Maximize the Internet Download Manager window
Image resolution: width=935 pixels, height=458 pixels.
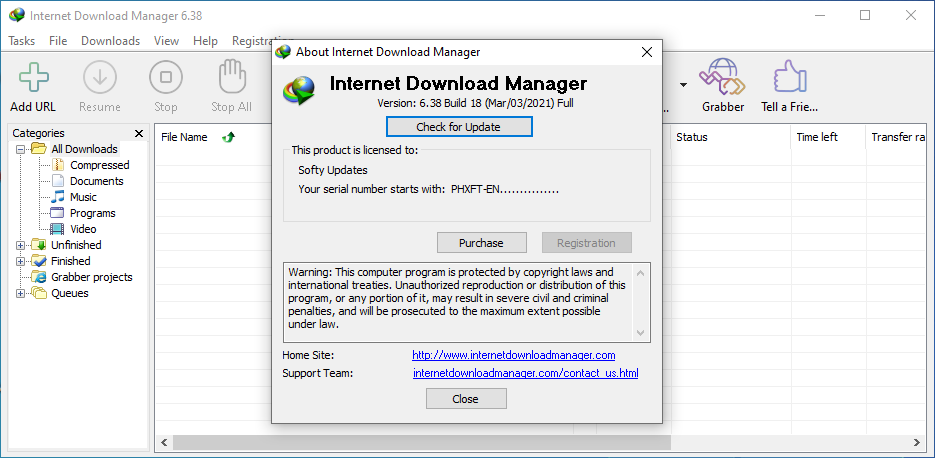865,16
